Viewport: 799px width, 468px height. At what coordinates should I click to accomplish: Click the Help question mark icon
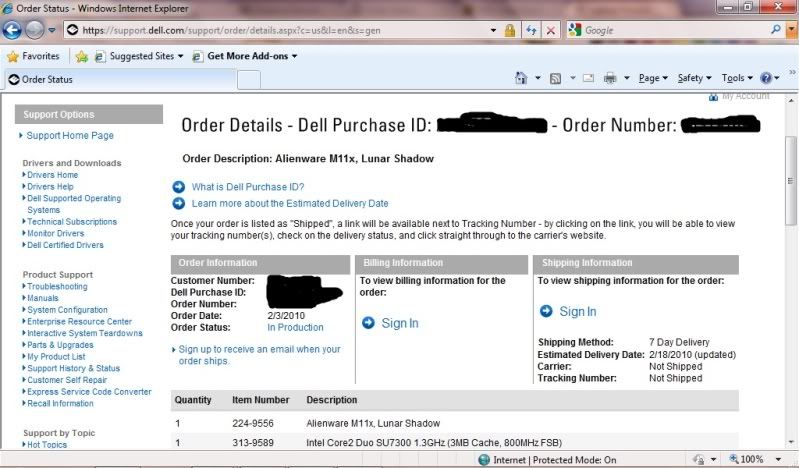pyautogui.click(x=766, y=78)
